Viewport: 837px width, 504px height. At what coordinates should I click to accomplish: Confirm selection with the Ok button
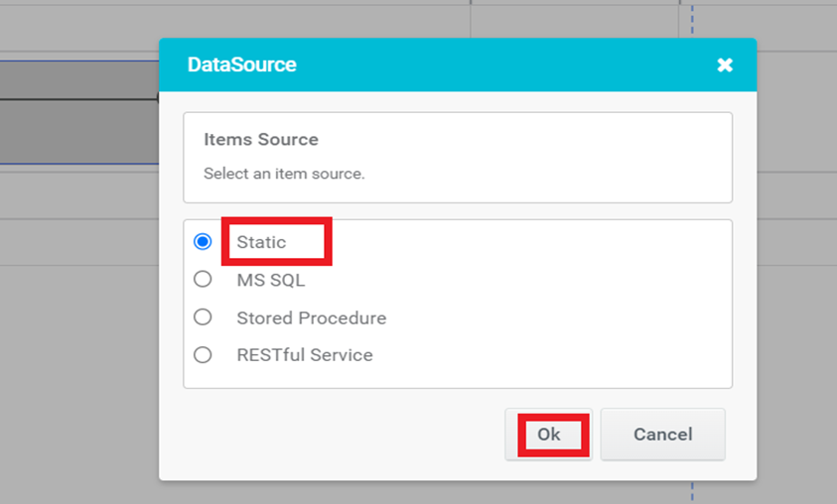(x=549, y=435)
